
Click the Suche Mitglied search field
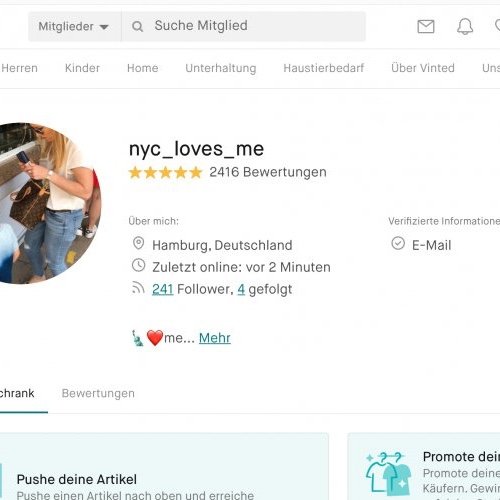(x=244, y=26)
